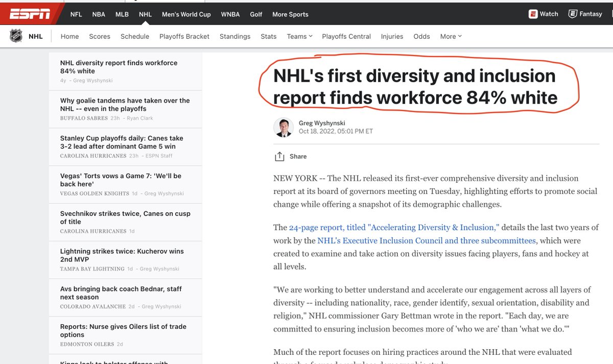The image size is (613, 364).
Task: Click the date 'Oct 18, 2022, 05:01 PM ET'
Action: [336, 131]
